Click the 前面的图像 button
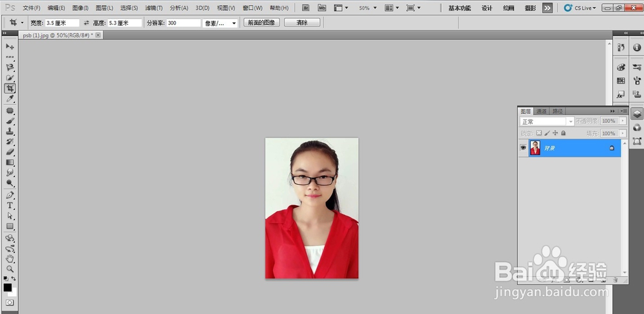This screenshot has width=644, height=314. [261, 23]
